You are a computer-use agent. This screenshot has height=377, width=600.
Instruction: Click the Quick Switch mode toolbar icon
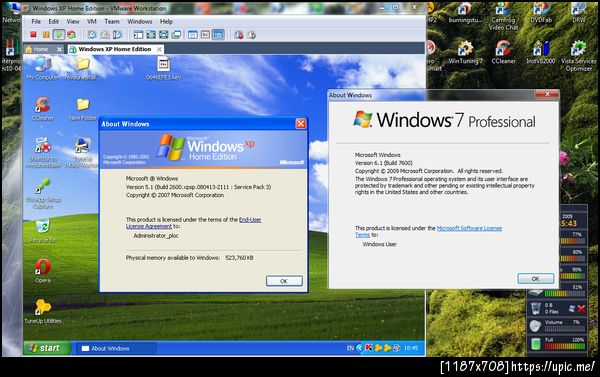(164, 35)
